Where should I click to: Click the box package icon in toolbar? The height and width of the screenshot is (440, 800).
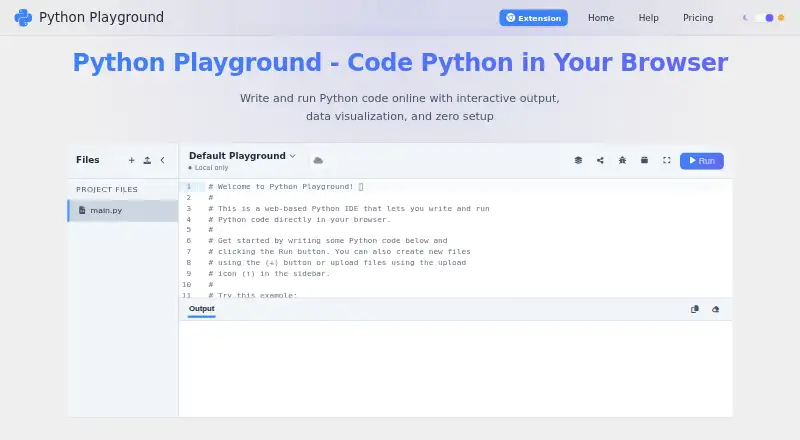click(x=644, y=160)
